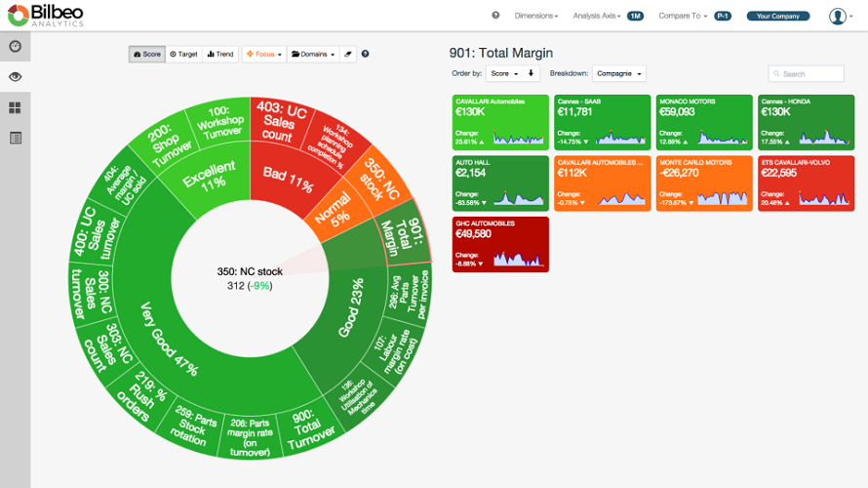Open the Dimensions menu
The width and height of the screenshot is (868, 488).
click(x=535, y=16)
